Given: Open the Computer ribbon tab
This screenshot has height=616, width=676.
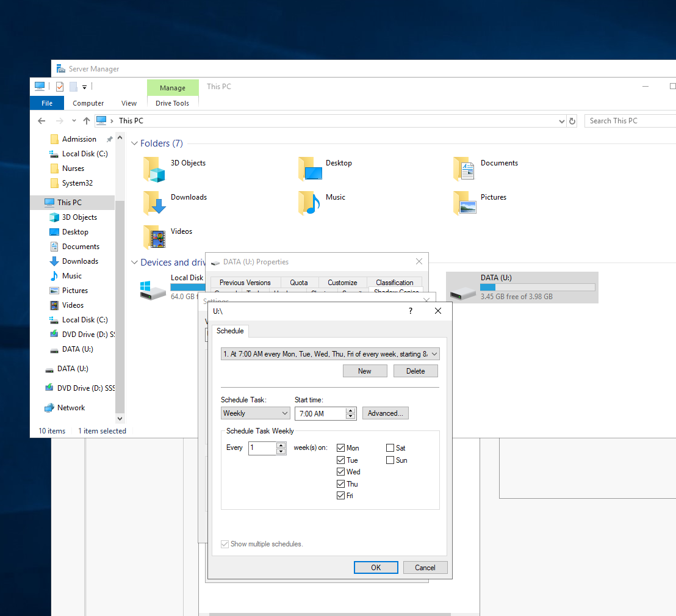Looking at the screenshot, I should pos(88,103).
